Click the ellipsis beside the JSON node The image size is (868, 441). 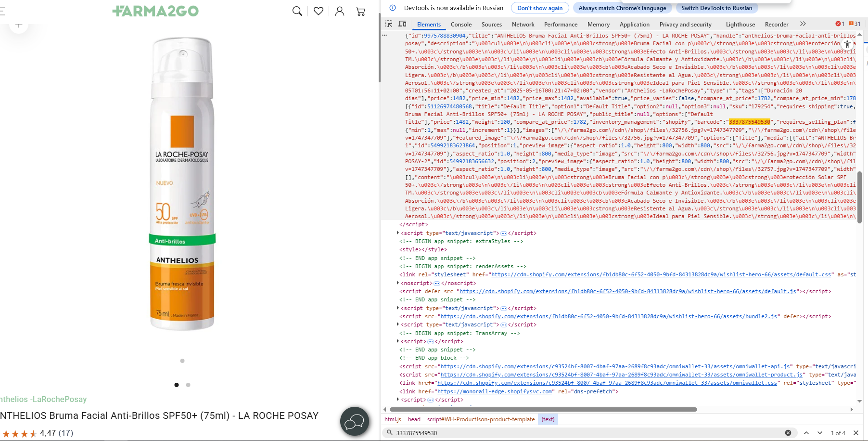tap(384, 35)
